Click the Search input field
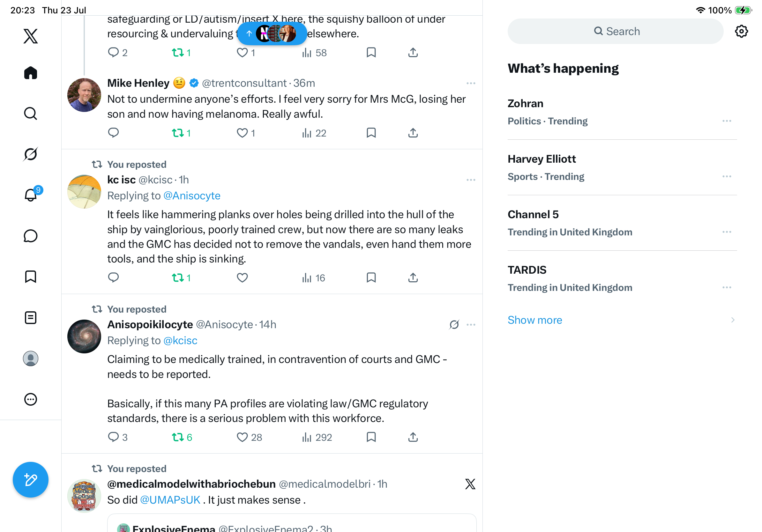 click(x=615, y=32)
